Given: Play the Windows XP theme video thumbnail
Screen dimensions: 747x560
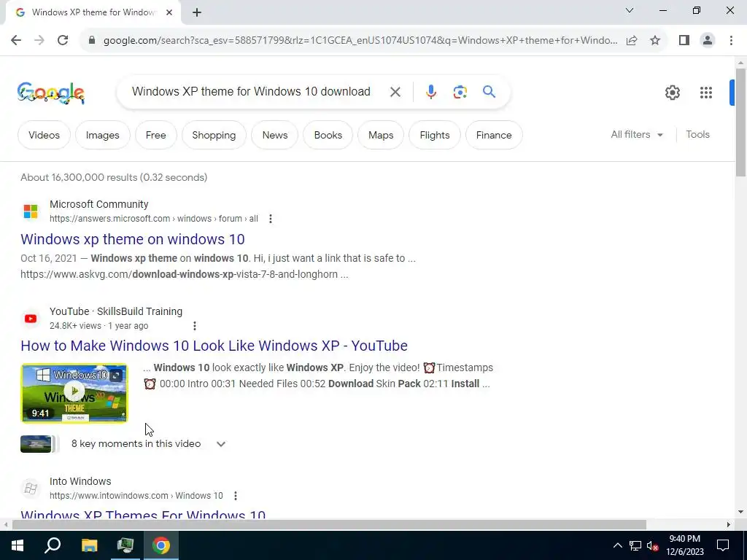Looking at the screenshot, I should pos(74,393).
